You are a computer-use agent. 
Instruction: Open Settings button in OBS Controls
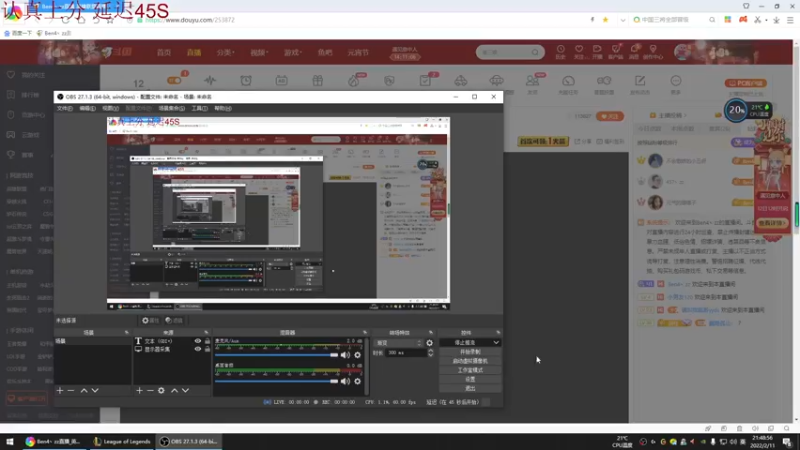pyautogui.click(x=470, y=379)
